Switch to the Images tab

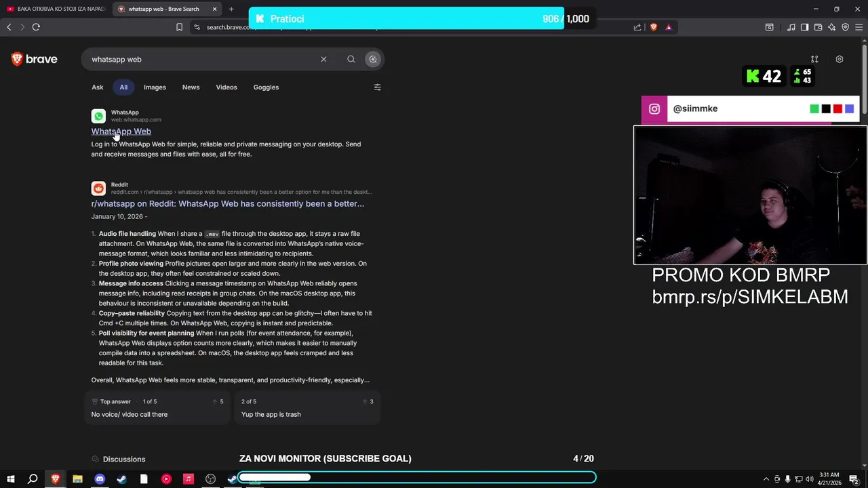click(155, 87)
